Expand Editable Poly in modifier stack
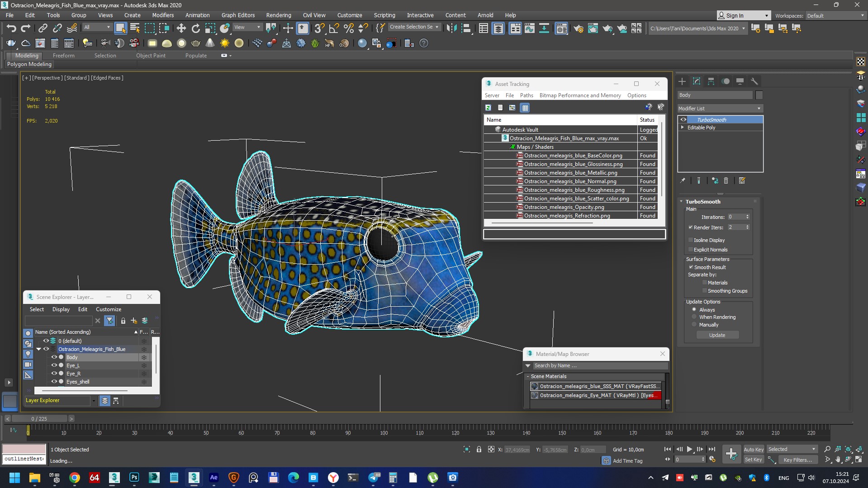The width and height of the screenshot is (868, 488). (683, 128)
